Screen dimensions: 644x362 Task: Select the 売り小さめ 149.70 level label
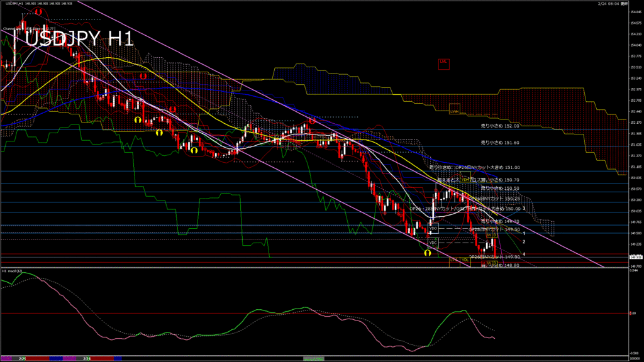point(500,221)
